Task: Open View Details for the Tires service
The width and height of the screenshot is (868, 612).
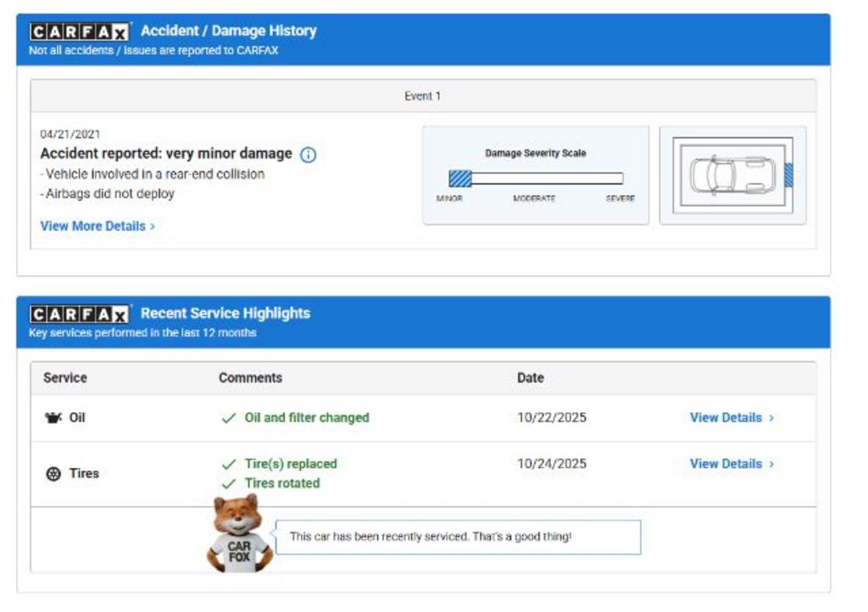Action: (731, 464)
